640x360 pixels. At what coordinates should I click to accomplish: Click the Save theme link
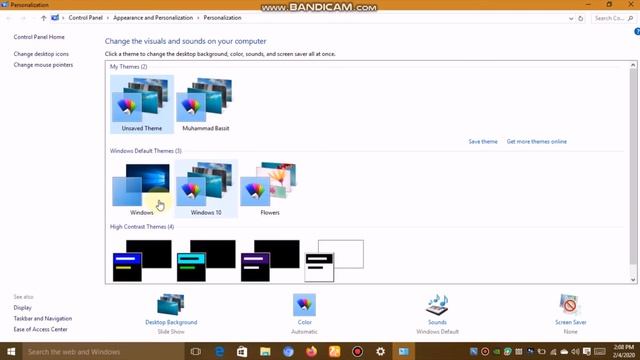483,142
